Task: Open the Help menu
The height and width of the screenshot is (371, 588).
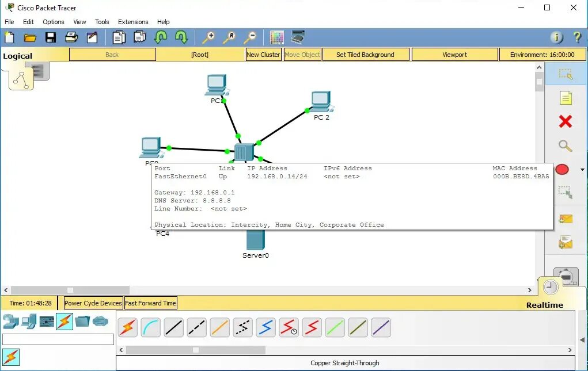Action: 163,22
